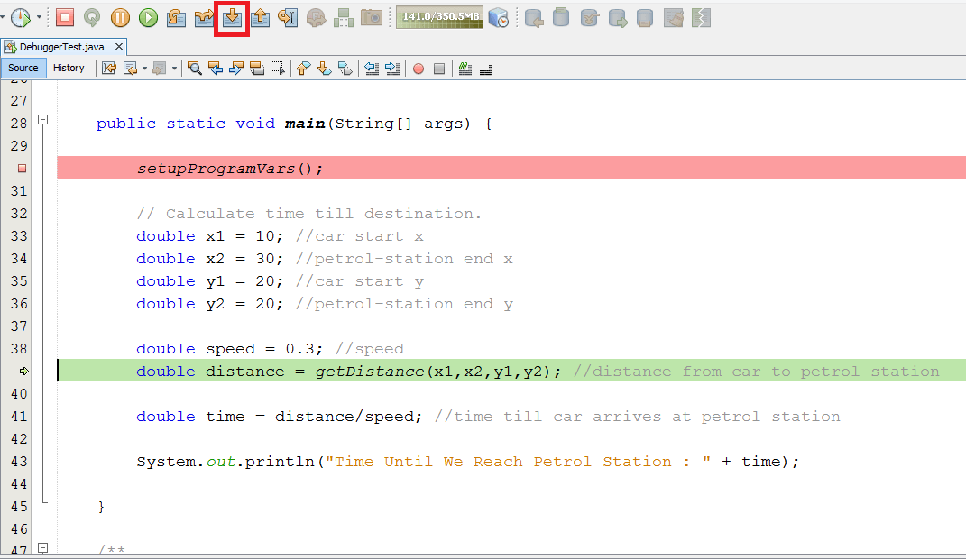Click the Run to Cursor icon
The width and height of the screenshot is (966, 560).
(x=289, y=17)
